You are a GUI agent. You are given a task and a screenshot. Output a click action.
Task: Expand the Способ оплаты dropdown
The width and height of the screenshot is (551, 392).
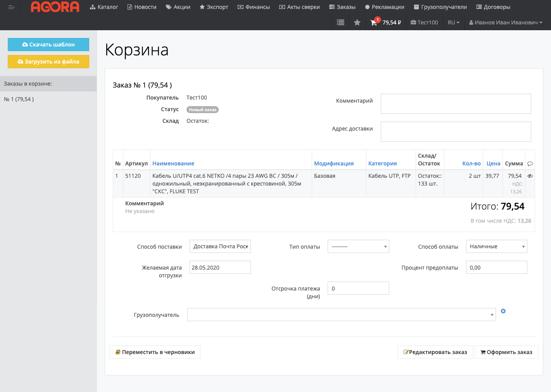[496, 246]
